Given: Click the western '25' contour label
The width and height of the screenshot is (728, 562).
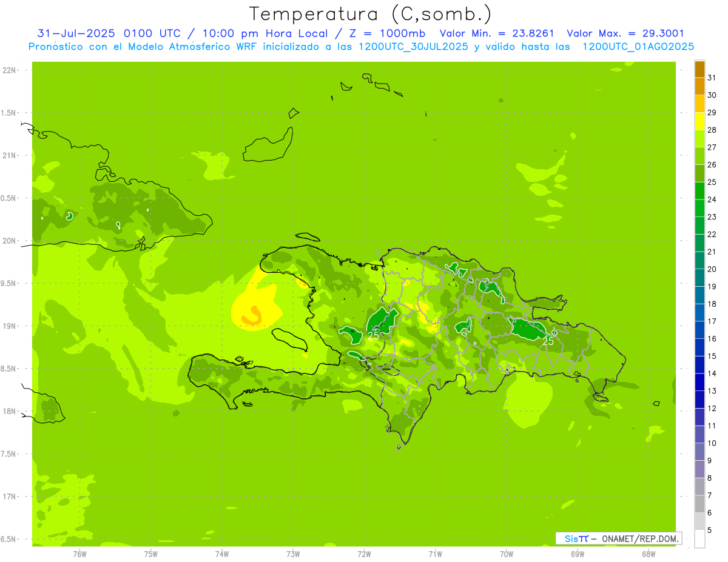Looking at the screenshot, I should coord(373,335).
